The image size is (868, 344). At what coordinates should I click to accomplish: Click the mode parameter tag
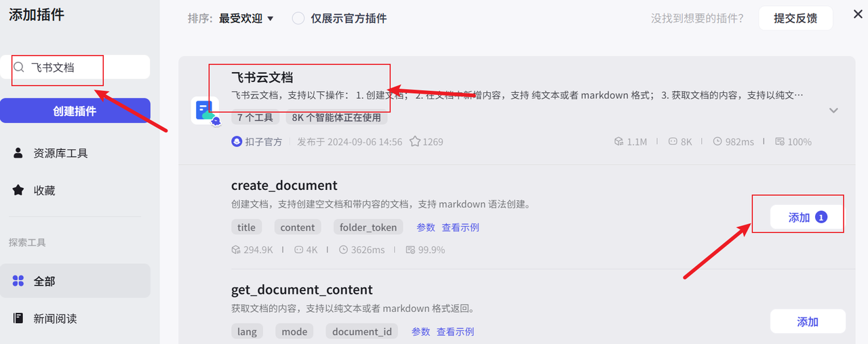click(x=294, y=332)
